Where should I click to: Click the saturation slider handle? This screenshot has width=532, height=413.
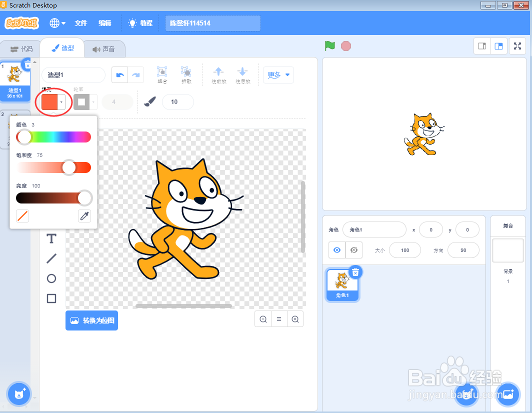coord(69,167)
